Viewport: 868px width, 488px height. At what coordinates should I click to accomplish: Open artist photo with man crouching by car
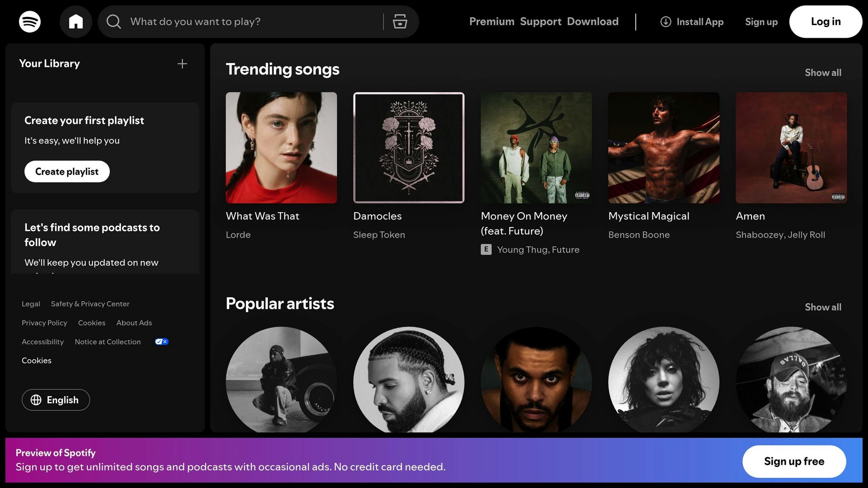(x=281, y=380)
